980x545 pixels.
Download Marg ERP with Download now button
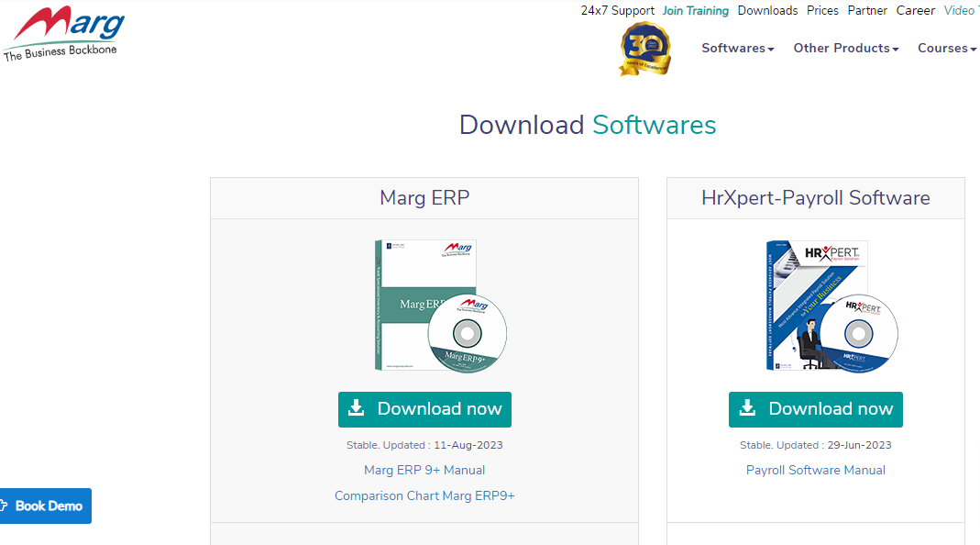424,409
